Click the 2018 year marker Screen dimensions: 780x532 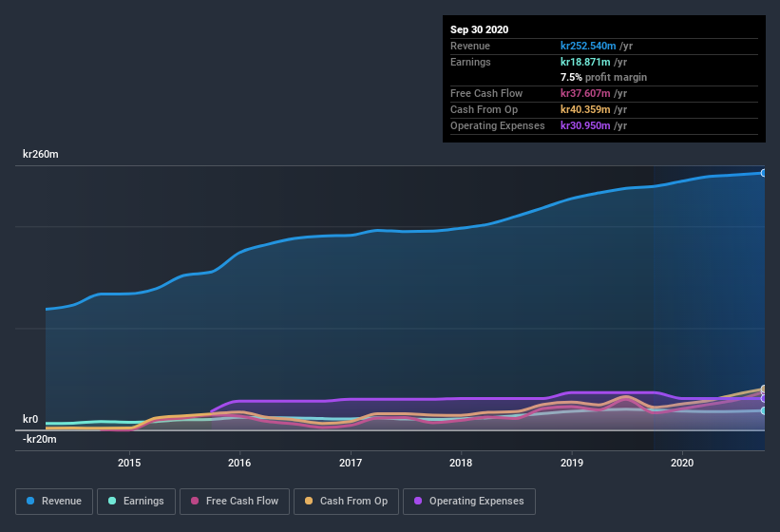click(x=461, y=463)
